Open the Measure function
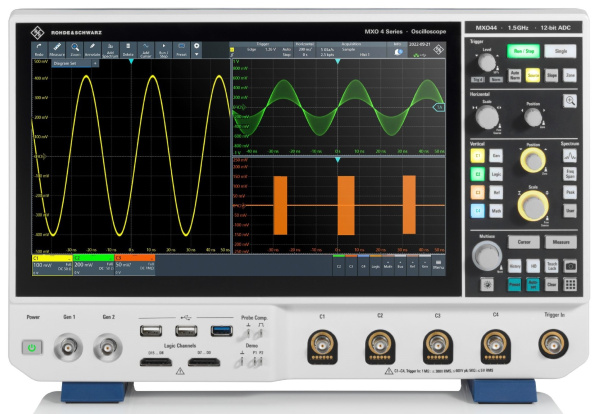Image resolution: width=600 pixels, height=414 pixels. point(560,241)
